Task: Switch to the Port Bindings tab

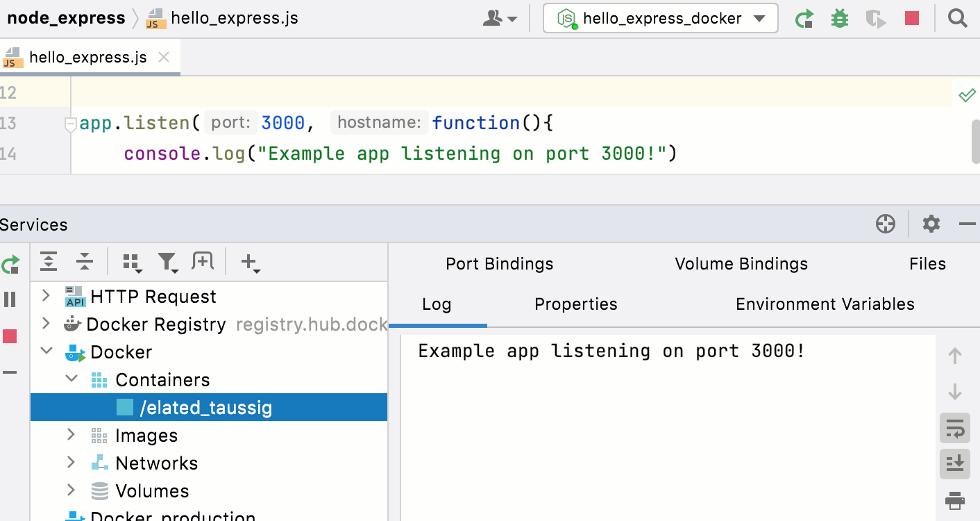Action: (x=499, y=264)
